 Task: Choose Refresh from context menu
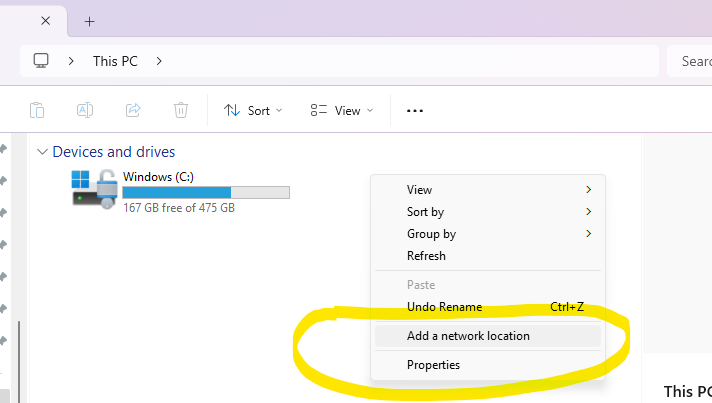pyautogui.click(x=488, y=256)
